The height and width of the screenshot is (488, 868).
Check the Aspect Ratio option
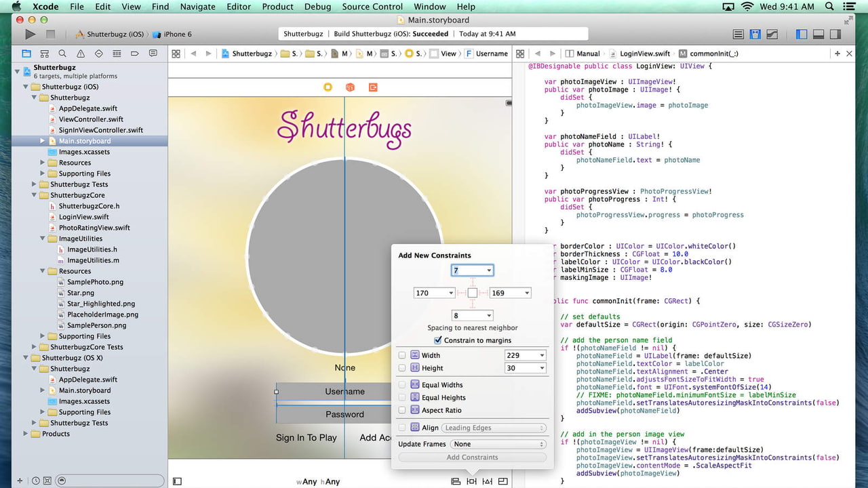[402, 410]
